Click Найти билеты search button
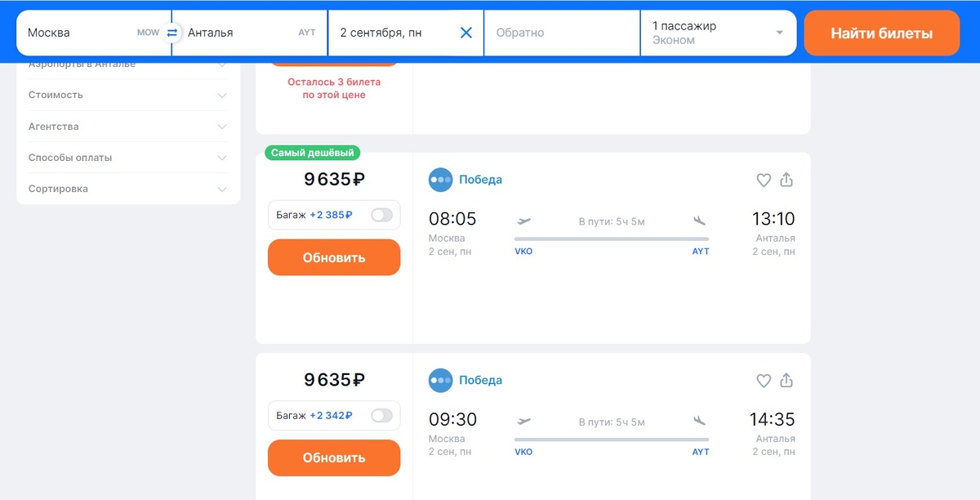The height and width of the screenshot is (500, 980). tap(882, 33)
